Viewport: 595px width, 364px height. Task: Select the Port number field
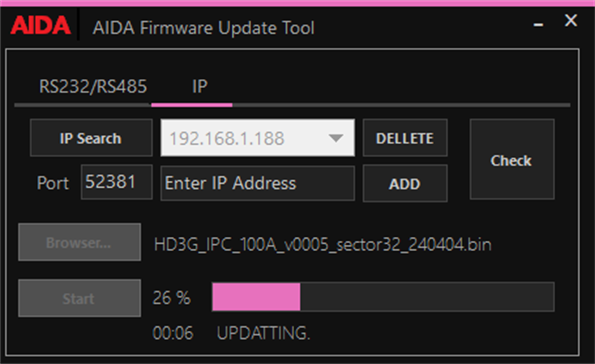point(116,182)
